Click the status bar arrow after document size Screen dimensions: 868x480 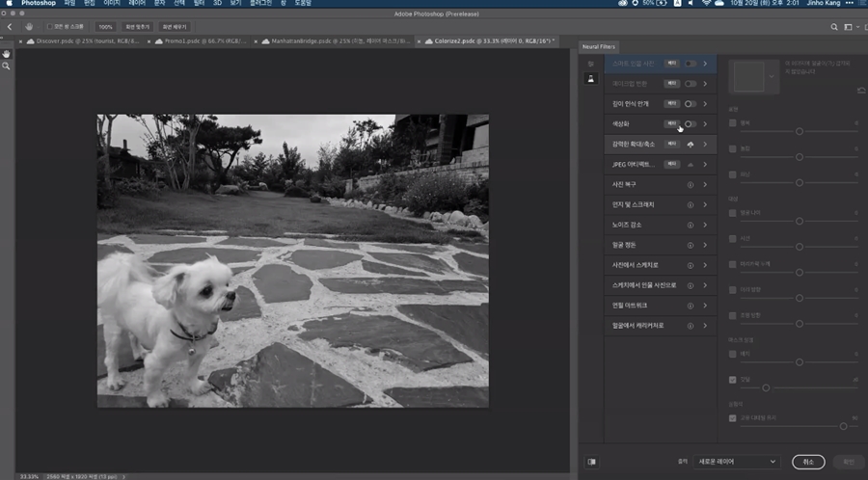point(123,477)
